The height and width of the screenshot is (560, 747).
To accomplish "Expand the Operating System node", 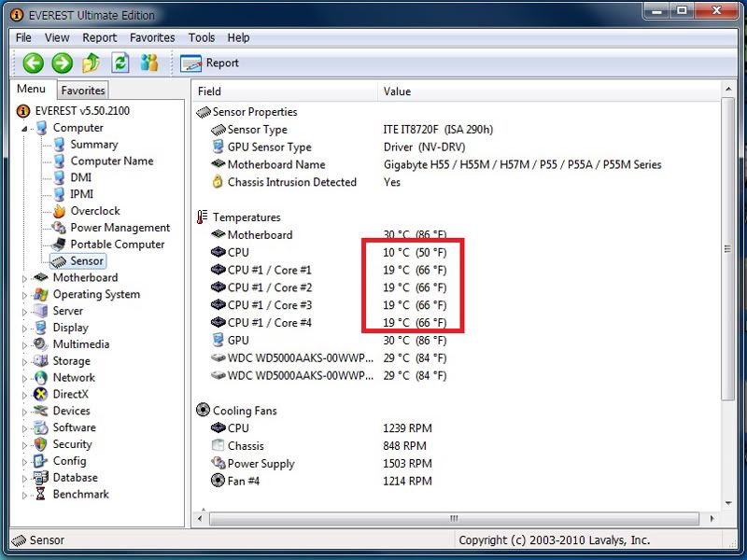I will [x=24, y=295].
